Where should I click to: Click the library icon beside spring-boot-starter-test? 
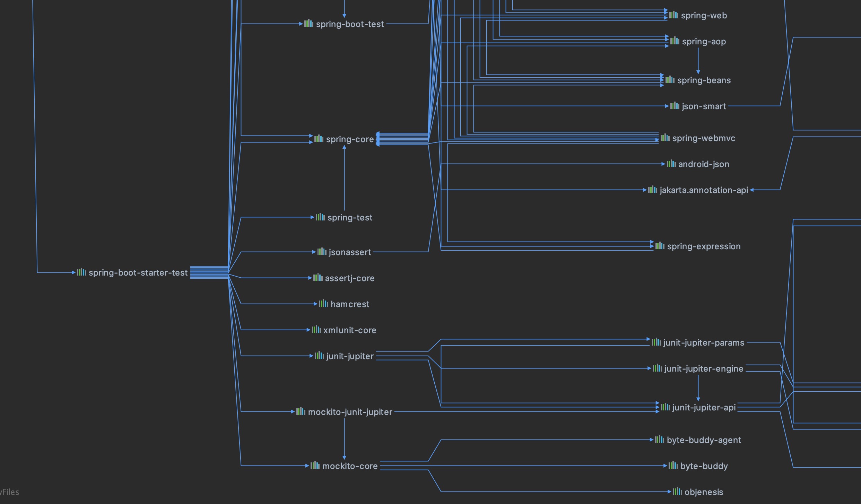coord(81,272)
